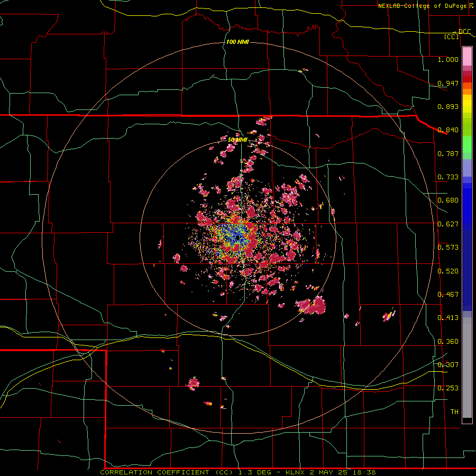Select the 0.413 legend value
Viewport: 476px width, 476px height.
448,318
